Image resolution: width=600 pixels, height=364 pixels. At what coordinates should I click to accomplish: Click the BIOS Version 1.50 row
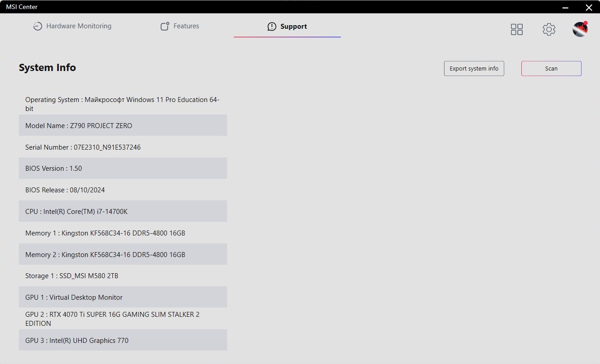(123, 168)
